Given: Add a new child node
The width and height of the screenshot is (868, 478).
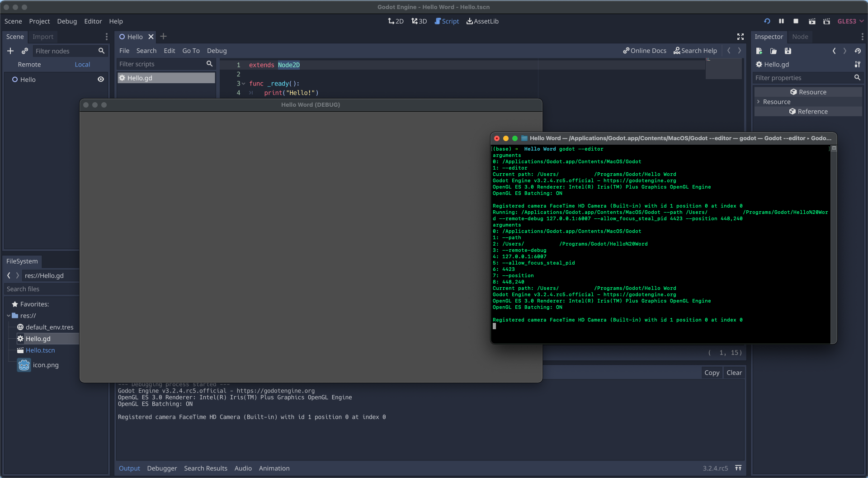Looking at the screenshot, I should click(10, 51).
